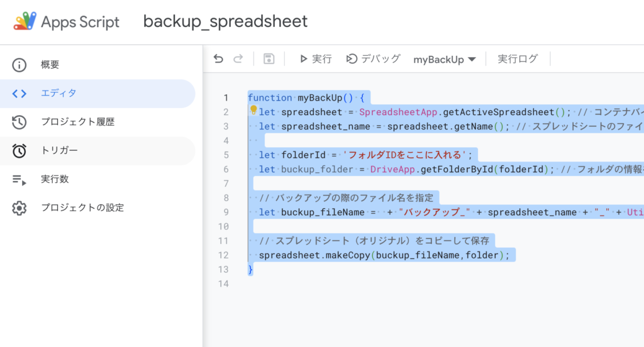Click the Apps Script logo icon
The height and width of the screenshot is (347, 644).
[x=25, y=21]
